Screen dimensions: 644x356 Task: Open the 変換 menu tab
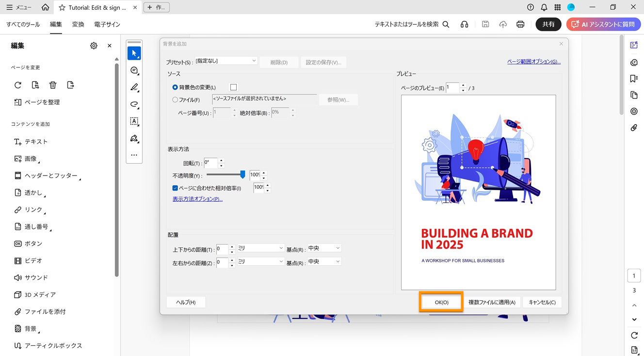(x=78, y=24)
